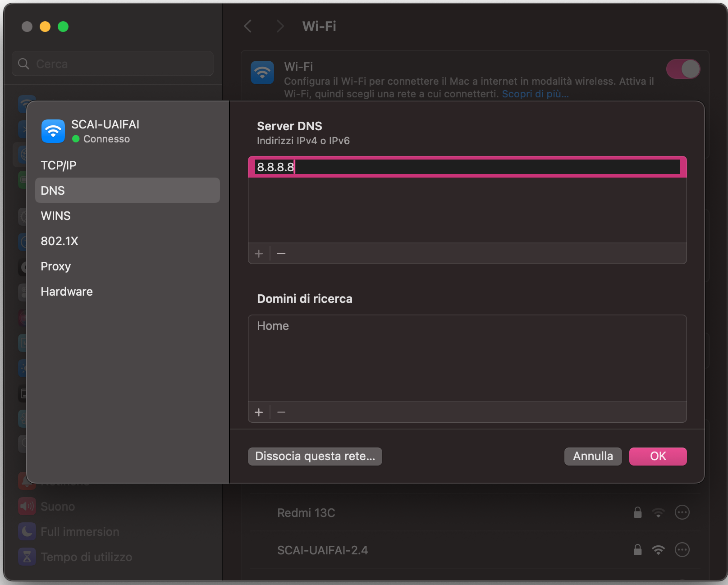Turn off Wi-Fi using the toggle switch

point(683,69)
